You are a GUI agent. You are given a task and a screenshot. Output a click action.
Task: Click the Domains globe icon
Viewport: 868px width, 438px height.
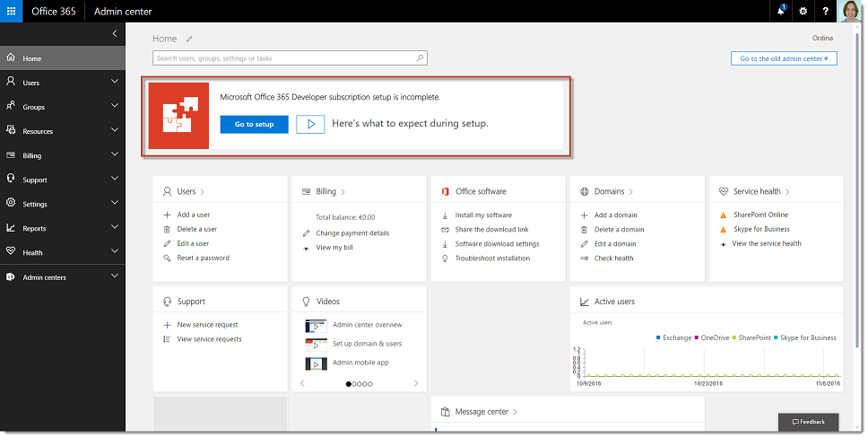[x=584, y=191]
